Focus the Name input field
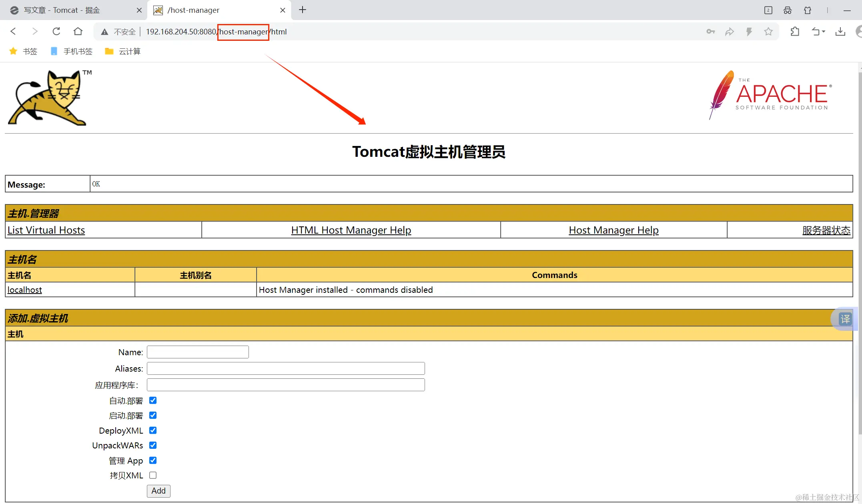 pyautogui.click(x=198, y=352)
